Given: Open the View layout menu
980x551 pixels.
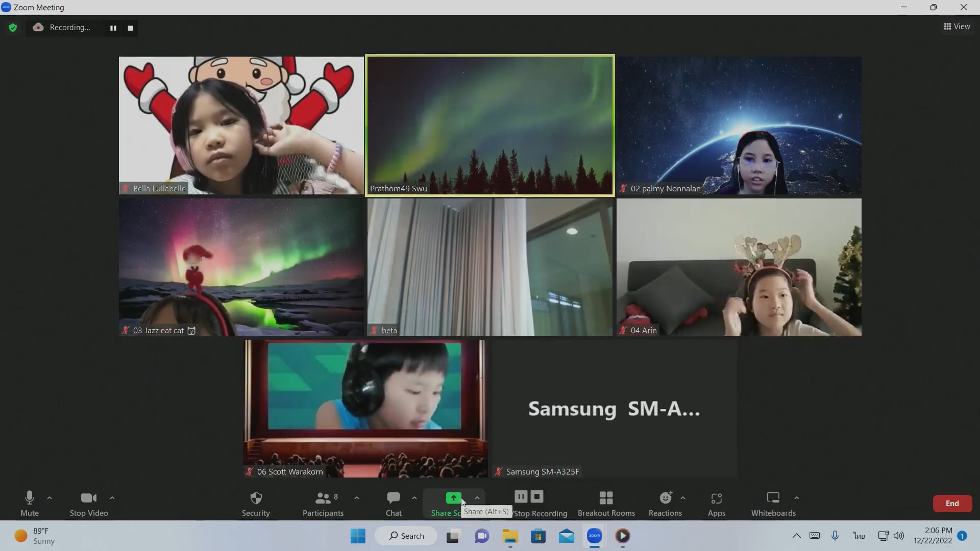Looking at the screenshot, I should (x=957, y=27).
